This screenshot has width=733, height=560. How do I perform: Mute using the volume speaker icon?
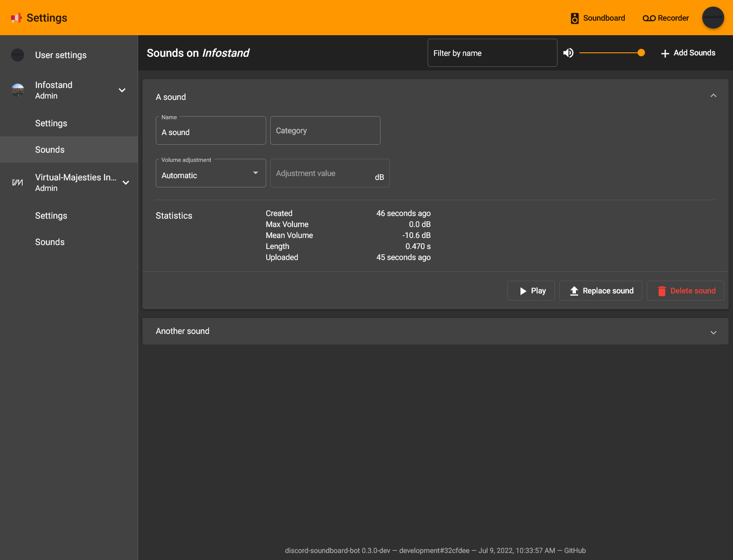[568, 53]
